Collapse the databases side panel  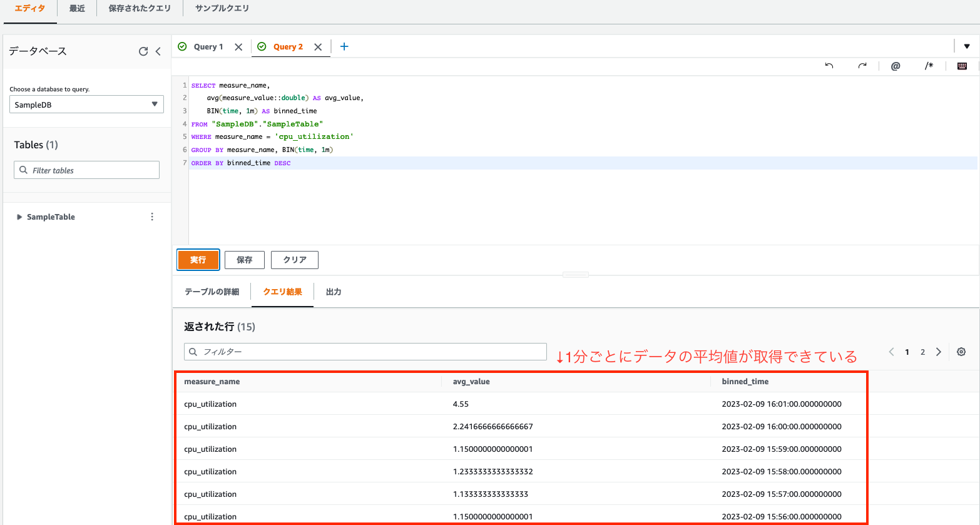(x=159, y=51)
